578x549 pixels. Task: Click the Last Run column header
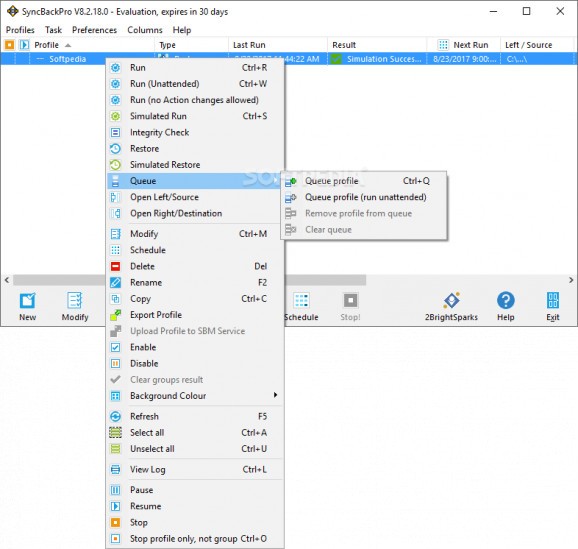click(x=278, y=45)
